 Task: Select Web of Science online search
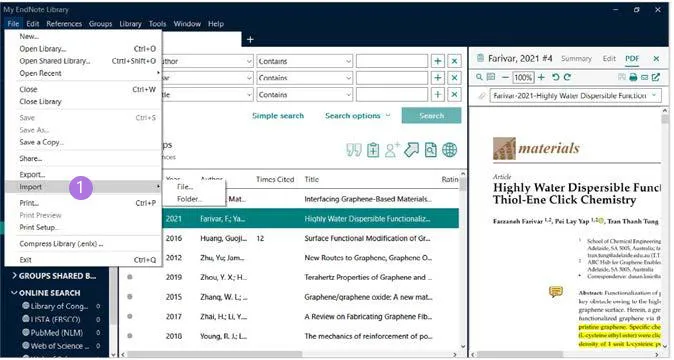pyautogui.click(x=60, y=346)
